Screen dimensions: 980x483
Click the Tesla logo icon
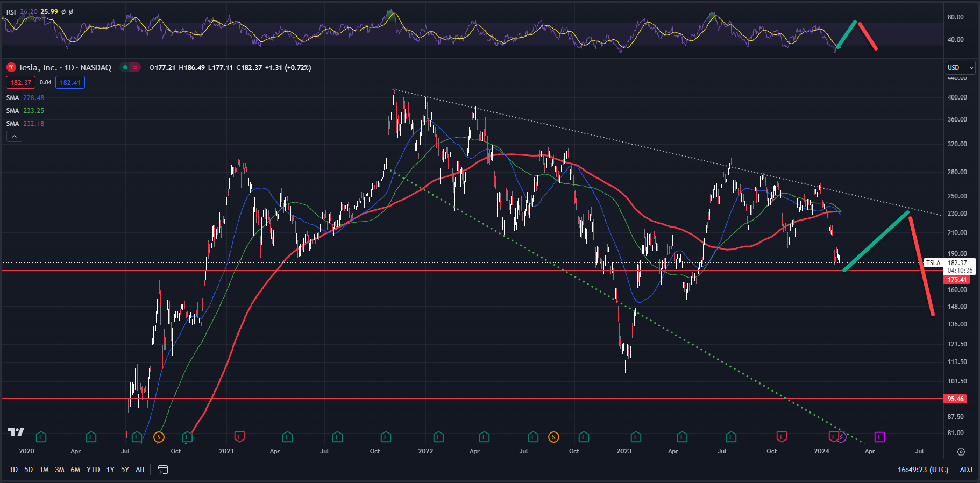pyautogui.click(x=11, y=67)
